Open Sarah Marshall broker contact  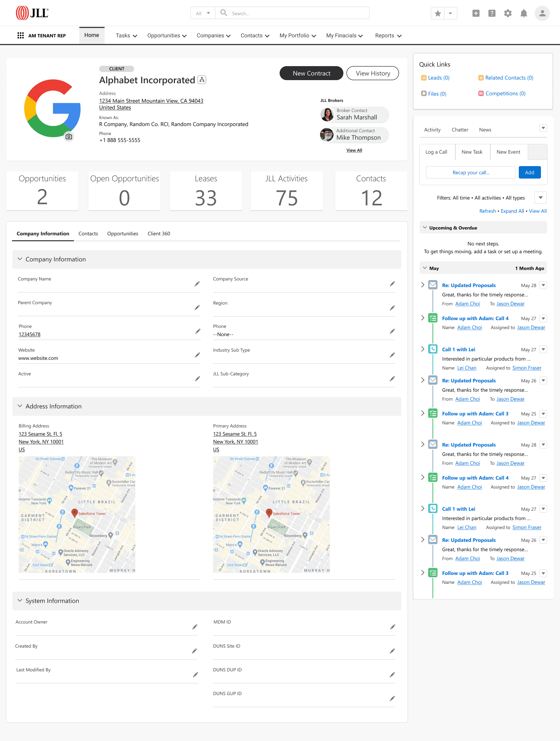[x=354, y=114]
